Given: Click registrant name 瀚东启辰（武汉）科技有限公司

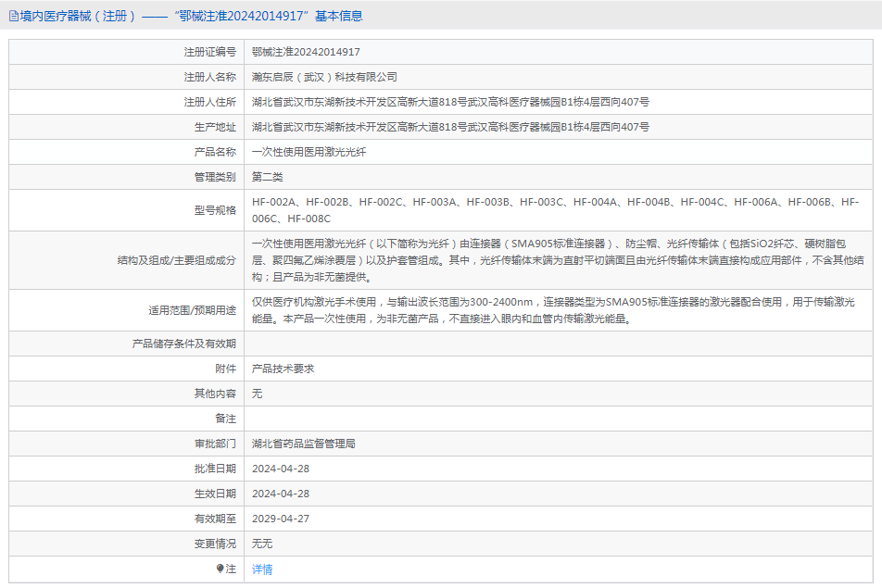Looking at the screenshot, I should pyautogui.click(x=324, y=77).
